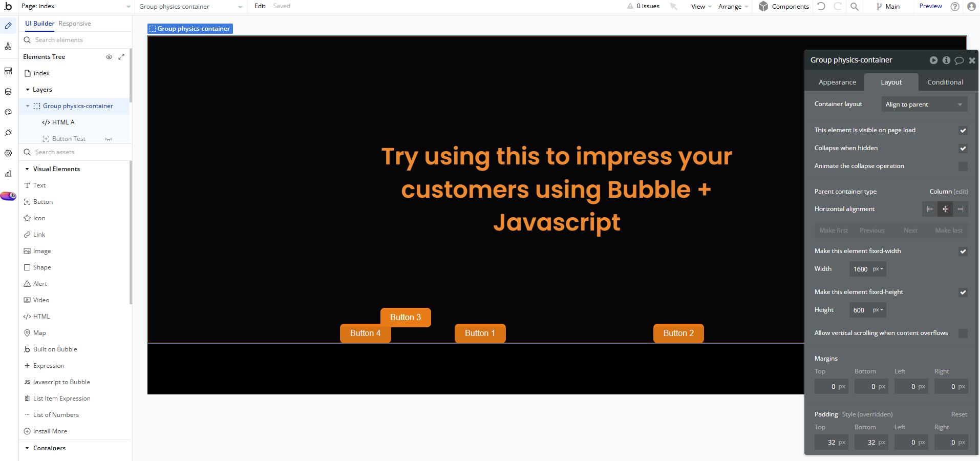Switch to the Conditional tab
980x461 pixels.
945,82
